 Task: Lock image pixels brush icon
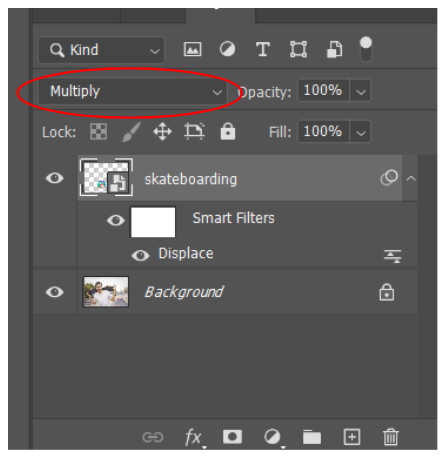pyautogui.click(x=131, y=132)
